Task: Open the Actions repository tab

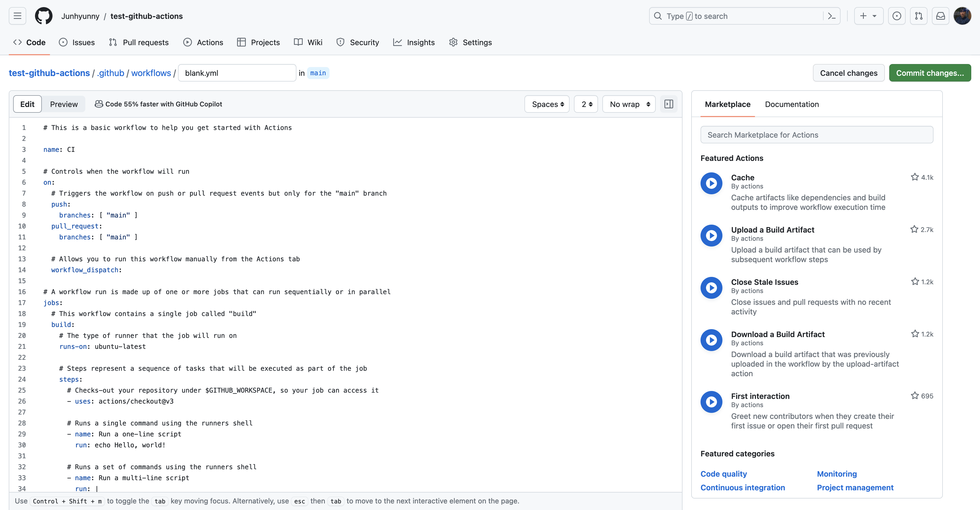Action: click(x=203, y=42)
